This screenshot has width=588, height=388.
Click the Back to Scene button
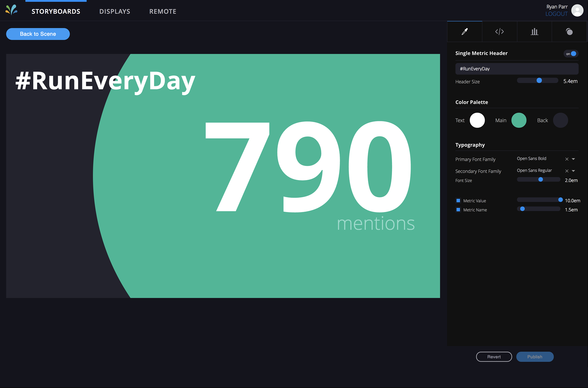(x=38, y=34)
